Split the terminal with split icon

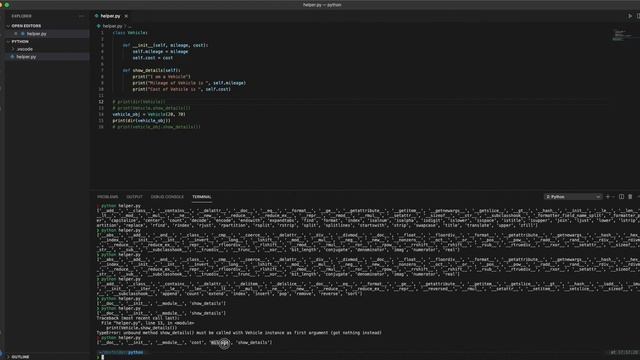coord(621,197)
